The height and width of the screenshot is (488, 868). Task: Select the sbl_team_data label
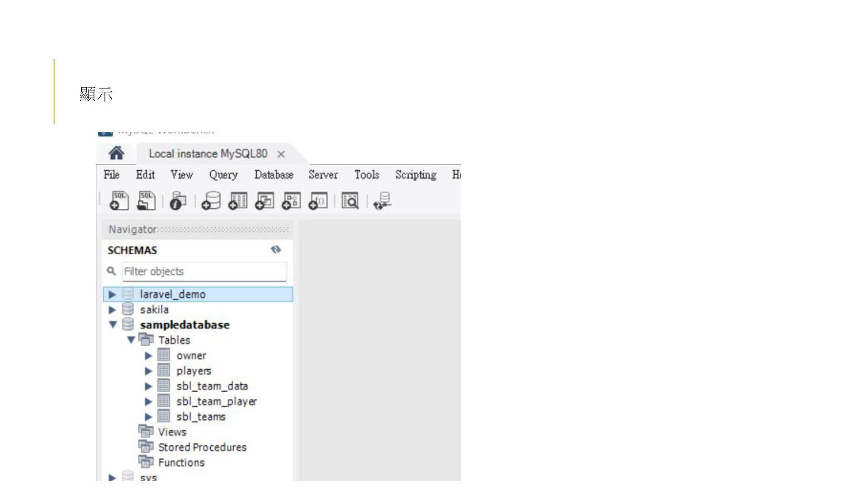[212, 386]
